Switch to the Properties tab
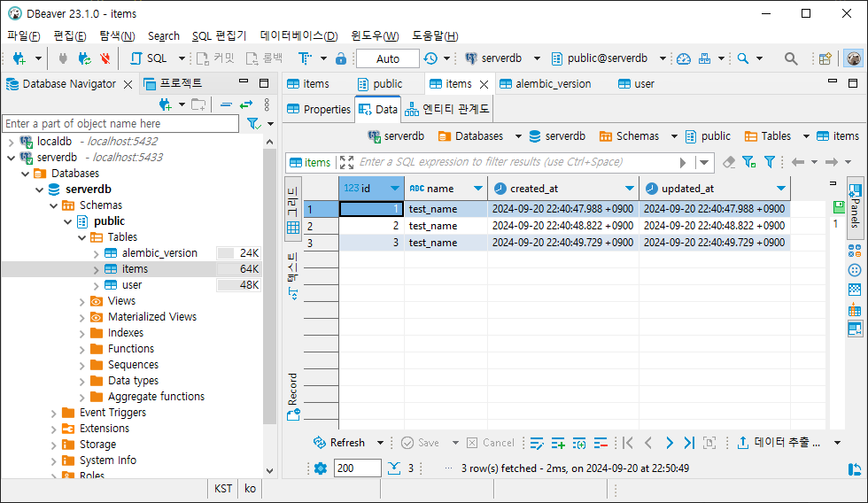 click(x=319, y=110)
